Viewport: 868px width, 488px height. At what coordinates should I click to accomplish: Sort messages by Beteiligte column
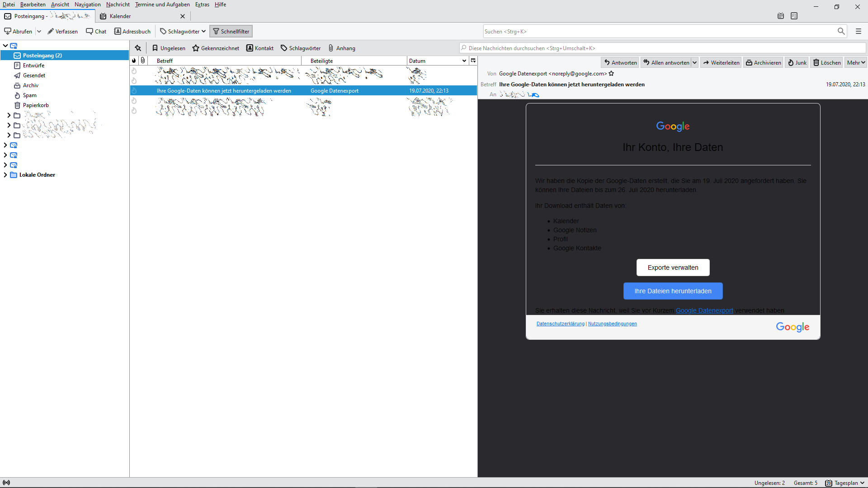[354, 61]
